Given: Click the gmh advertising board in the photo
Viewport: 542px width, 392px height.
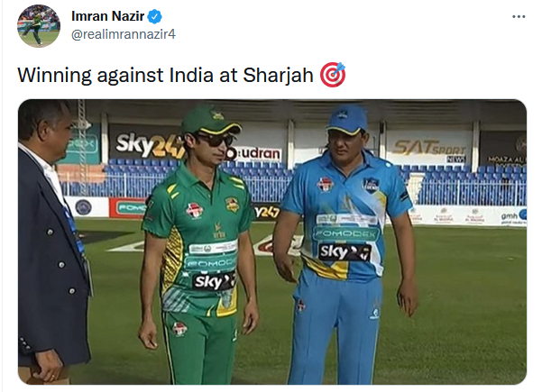Looking at the screenshot, I should [513, 216].
